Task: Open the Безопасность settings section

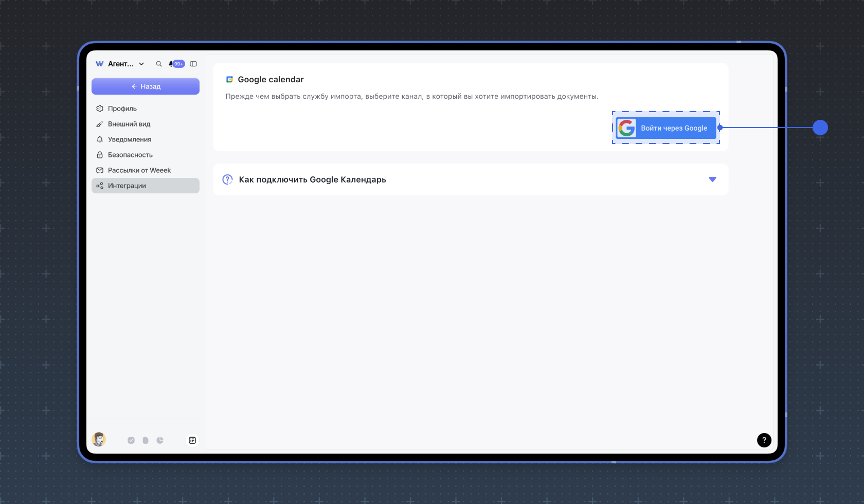Action: point(146,155)
